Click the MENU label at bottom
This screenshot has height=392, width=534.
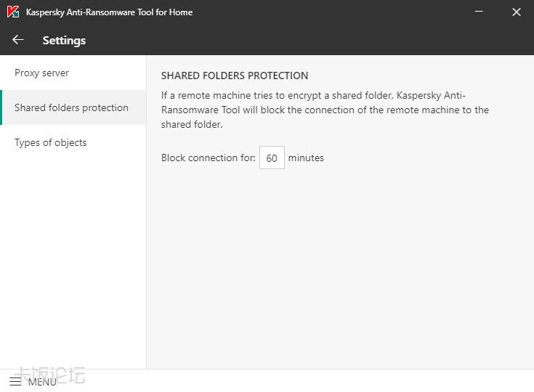(42, 382)
